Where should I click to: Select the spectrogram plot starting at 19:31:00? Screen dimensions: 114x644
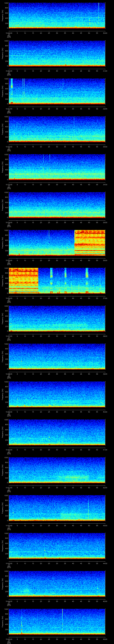tap(57, 91)
